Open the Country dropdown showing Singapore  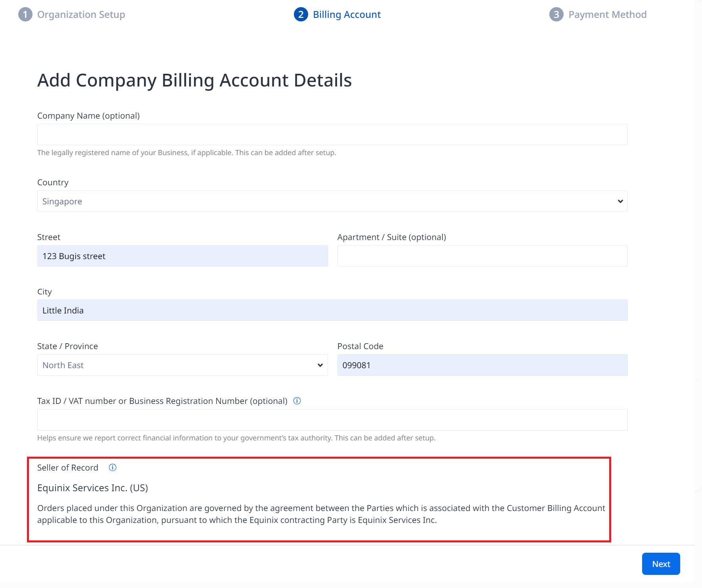(332, 201)
